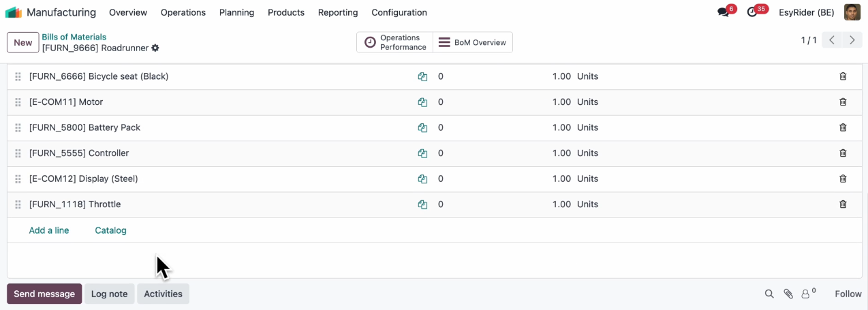This screenshot has height=310, width=868.
Task: Open the BoM Overview button
Action: click(x=473, y=42)
